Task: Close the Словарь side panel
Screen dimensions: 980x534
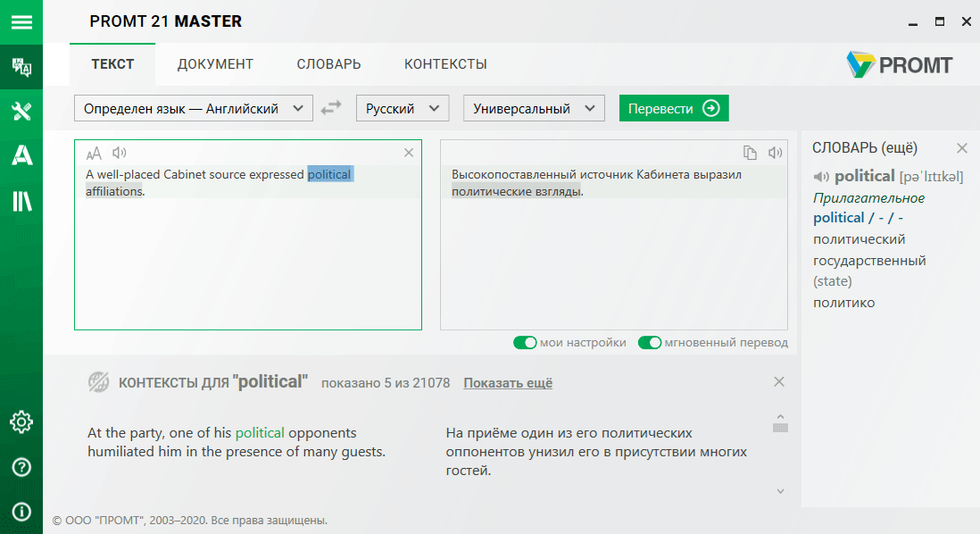Action: pyautogui.click(x=962, y=148)
